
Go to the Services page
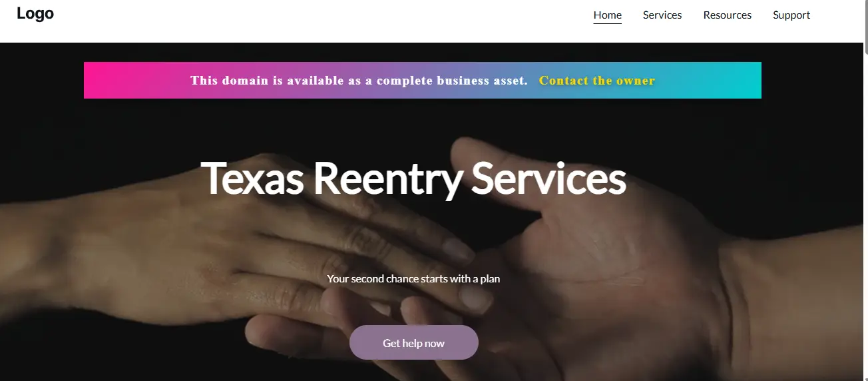pyautogui.click(x=662, y=15)
